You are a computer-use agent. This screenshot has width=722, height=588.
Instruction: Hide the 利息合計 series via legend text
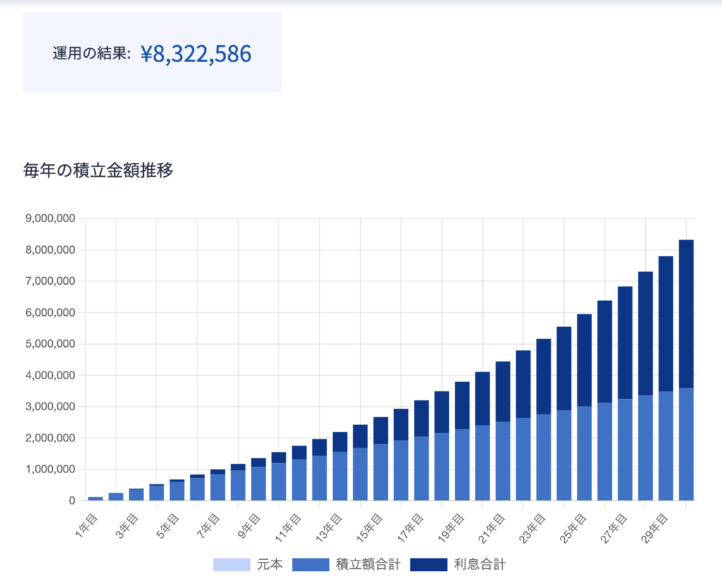click(479, 565)
